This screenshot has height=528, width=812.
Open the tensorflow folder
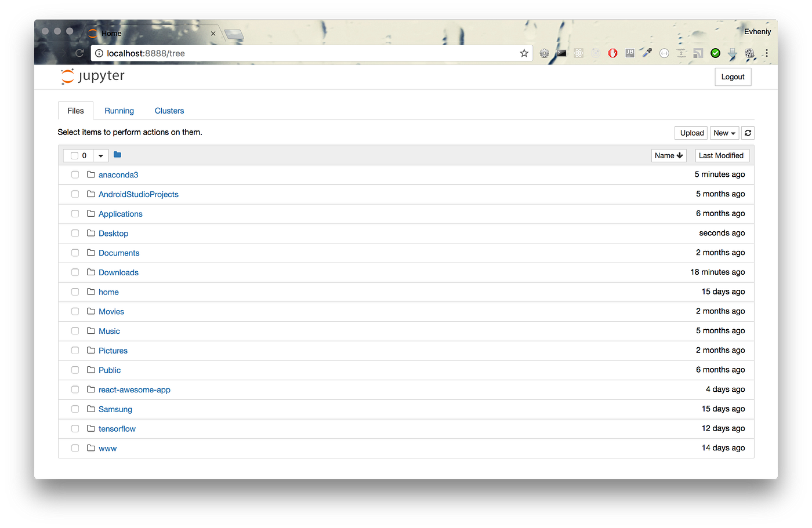point(117,428)
